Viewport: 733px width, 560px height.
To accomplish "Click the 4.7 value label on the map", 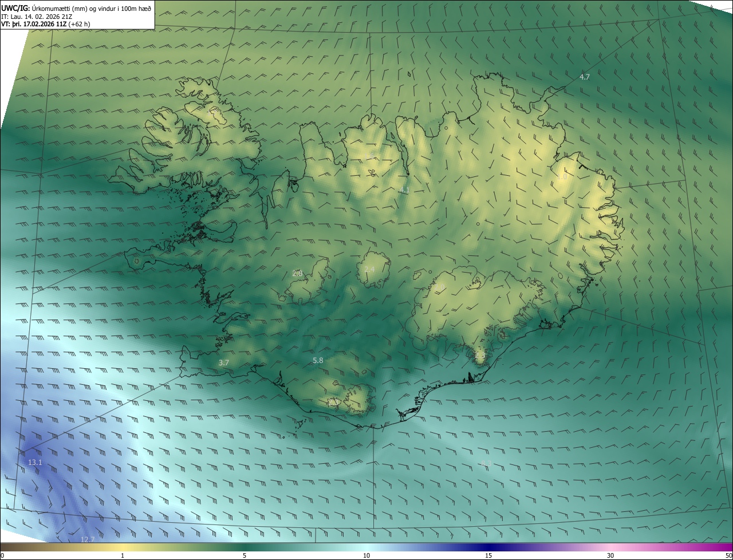I will [x=585, y=77].
